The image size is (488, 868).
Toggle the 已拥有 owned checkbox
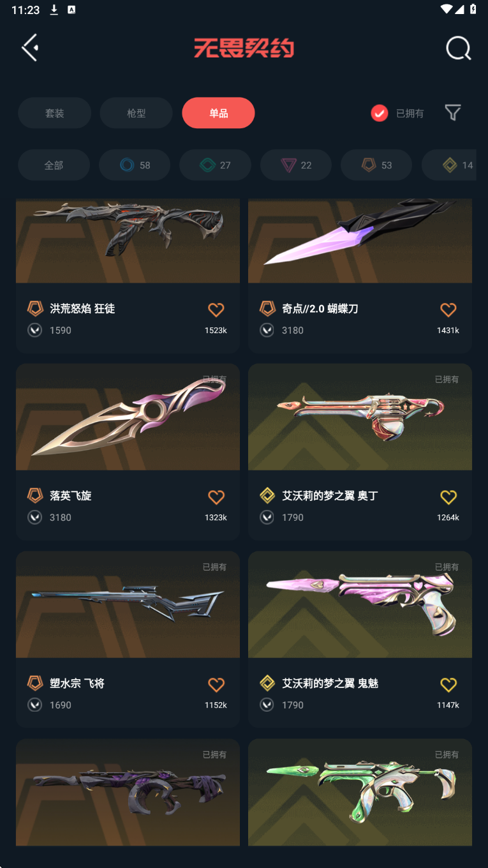[x=380, y=113]
